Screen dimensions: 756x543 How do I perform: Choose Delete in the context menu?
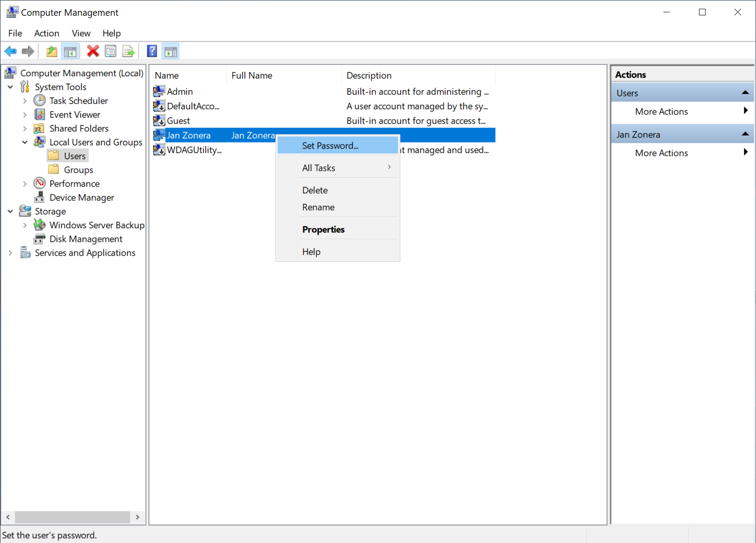click(338, 190)
